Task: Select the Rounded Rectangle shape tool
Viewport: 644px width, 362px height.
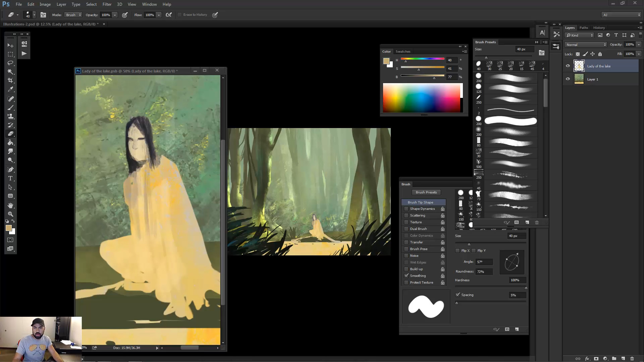Action: [x=10, y=196]
